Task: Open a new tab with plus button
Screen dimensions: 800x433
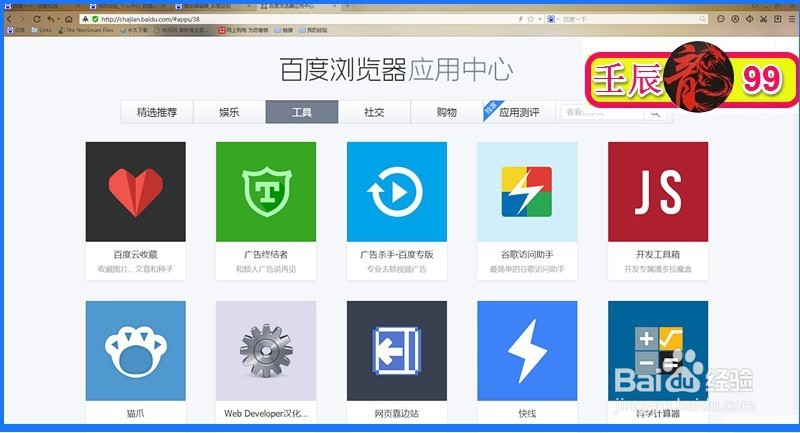Action: [x=347, y=6]
